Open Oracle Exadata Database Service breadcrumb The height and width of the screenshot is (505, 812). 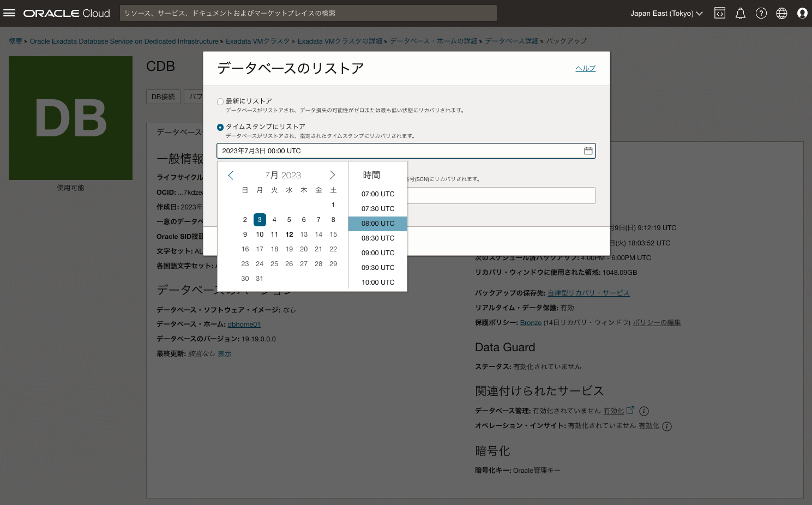[123, 41]
